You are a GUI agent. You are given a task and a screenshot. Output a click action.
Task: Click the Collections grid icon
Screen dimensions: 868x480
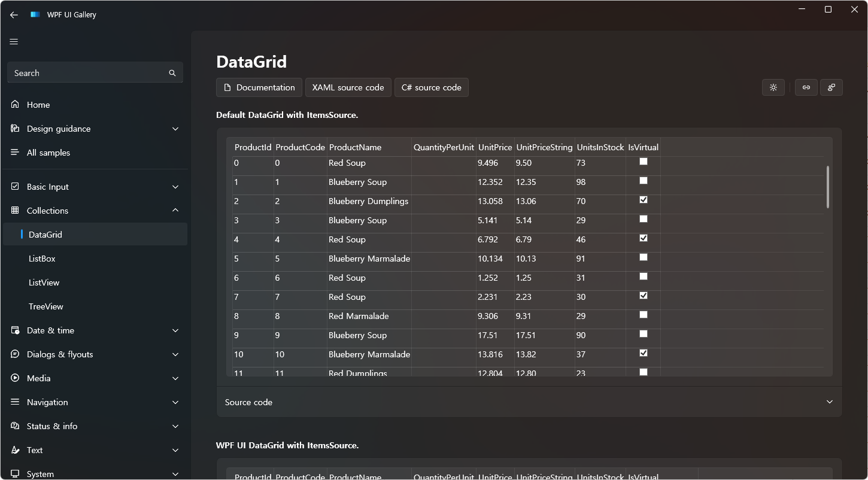(15, 211)
